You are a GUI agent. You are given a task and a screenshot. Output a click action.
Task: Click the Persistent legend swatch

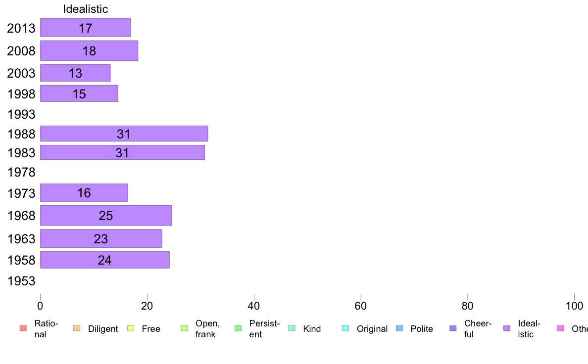tap(238, 328)
